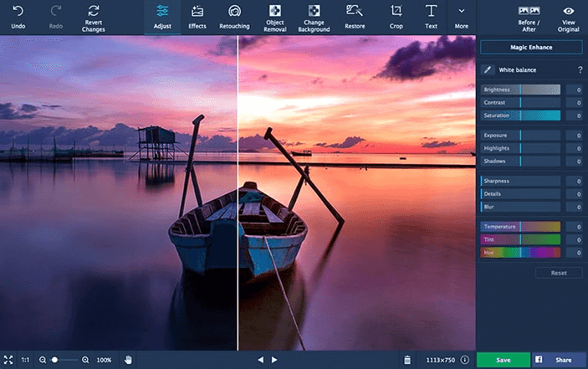Click the Undo arrow icon
The height and width of the screenshot is (369, 588).
(18, 12)
